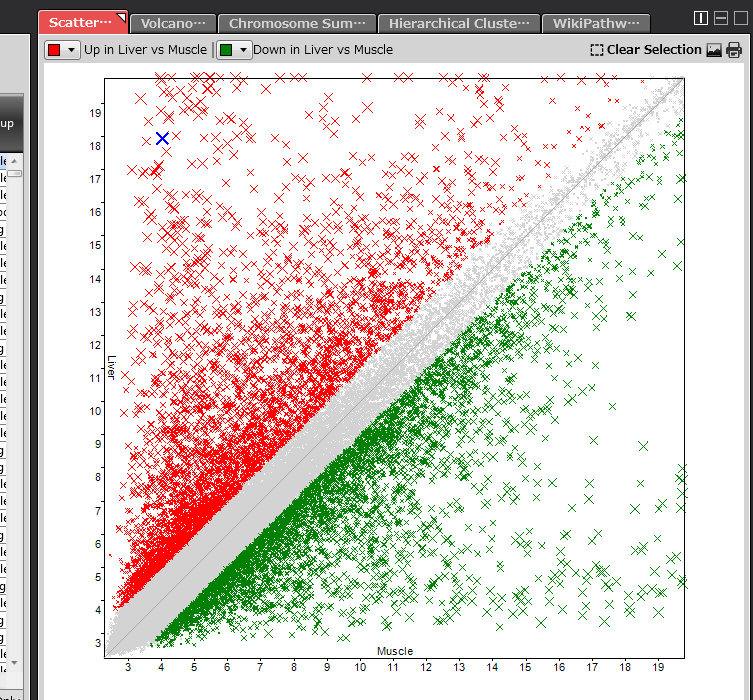Activate the Scatter plot tab
The width and height of the screenshot is (753, 700).
[83, 22]
